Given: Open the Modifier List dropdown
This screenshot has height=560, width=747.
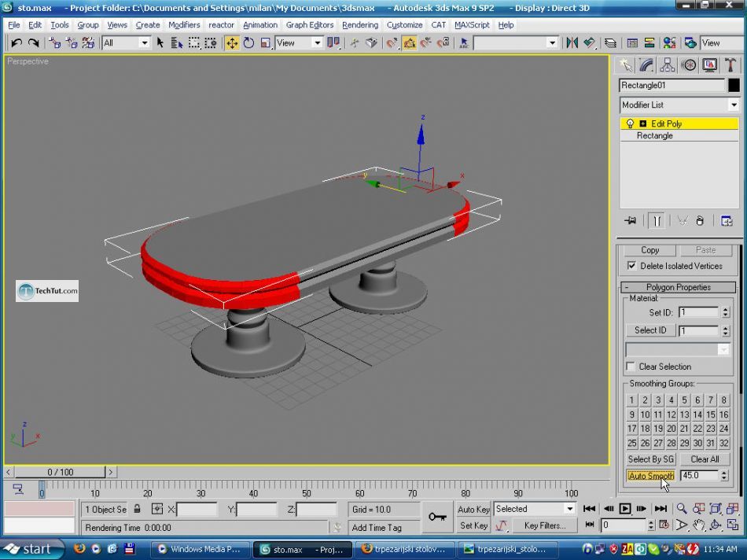Looking at the screenshot, I should click(734, 105).
